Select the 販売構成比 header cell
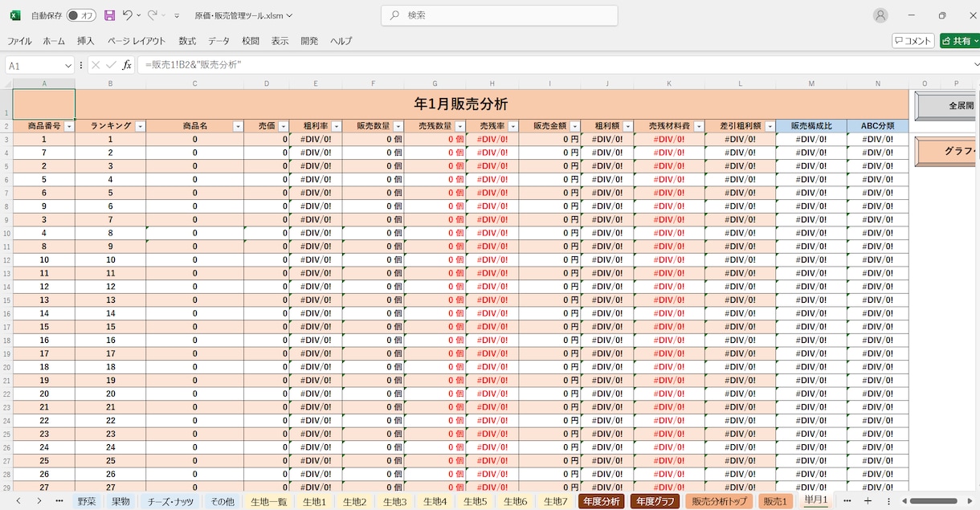Screen dimensions: 980x510 (811, 126)
